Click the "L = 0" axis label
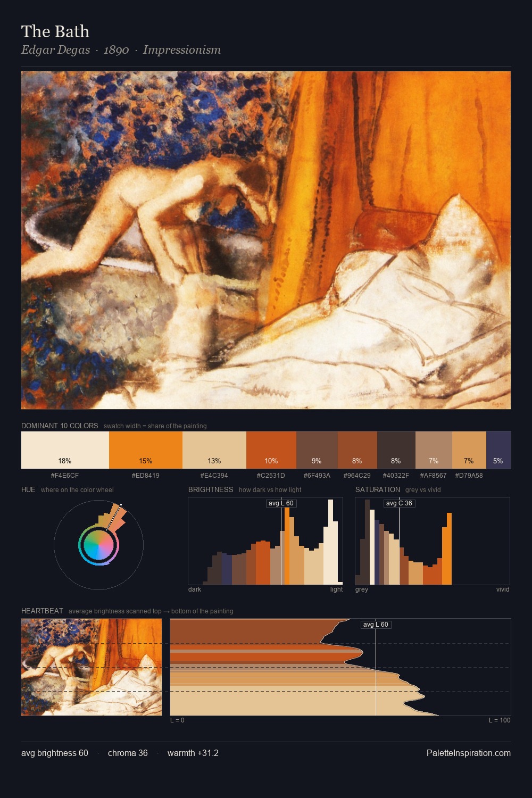 coord(177,720)
